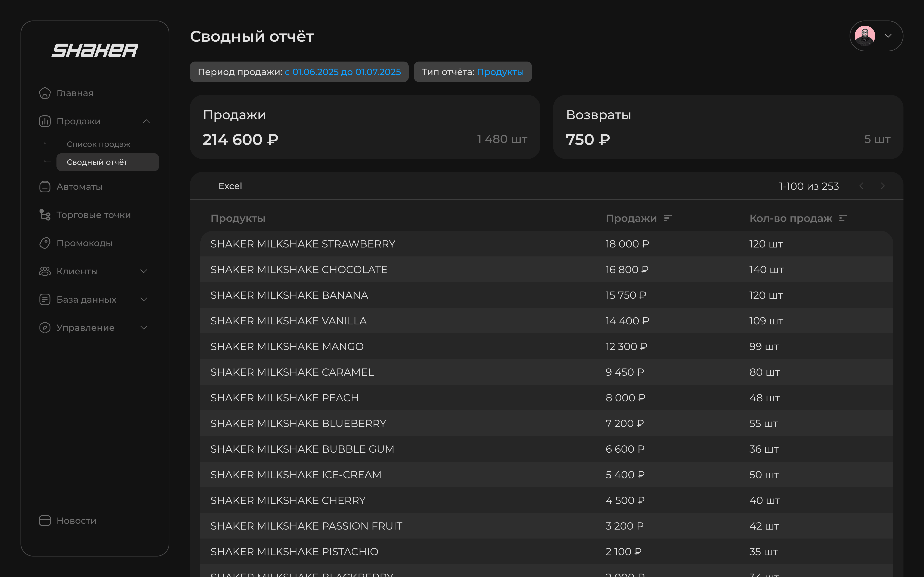
Task: Expand the Клиенты menu section
Action: click(x=144, y=271)
